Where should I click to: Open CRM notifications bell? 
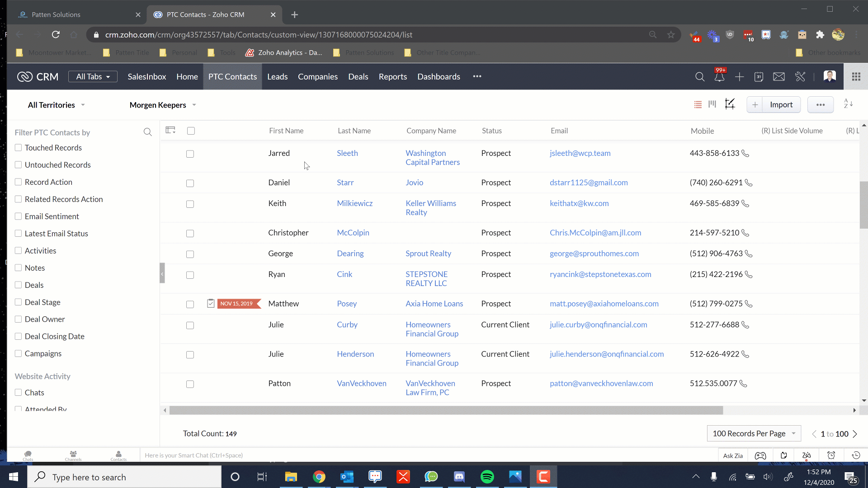pyautogui.click(x=720, y=77)
